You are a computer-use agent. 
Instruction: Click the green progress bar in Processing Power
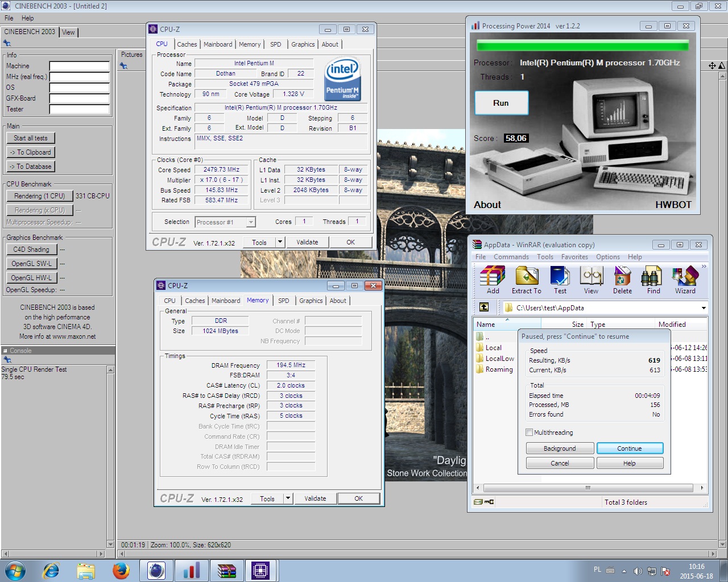[x=582, y=45]
